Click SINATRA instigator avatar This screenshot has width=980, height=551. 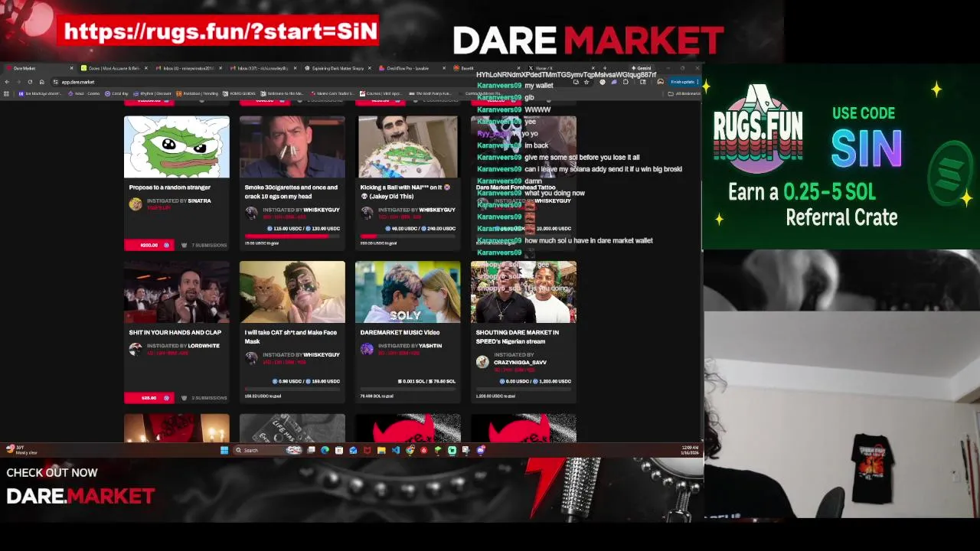[136, 204]
